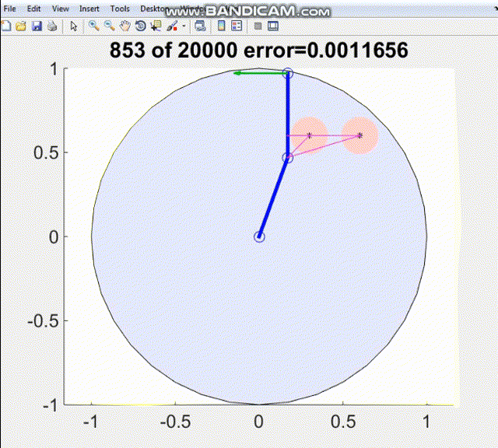Viewport: 498px width, 448px height.
Task: Click the x-axis label 1
Action: coord(426,422)
